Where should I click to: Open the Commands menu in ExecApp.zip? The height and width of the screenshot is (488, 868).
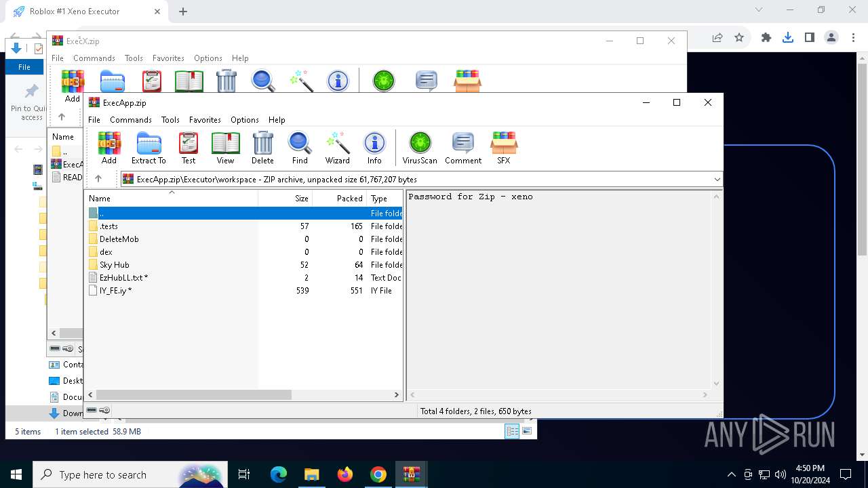coord(131,119)
